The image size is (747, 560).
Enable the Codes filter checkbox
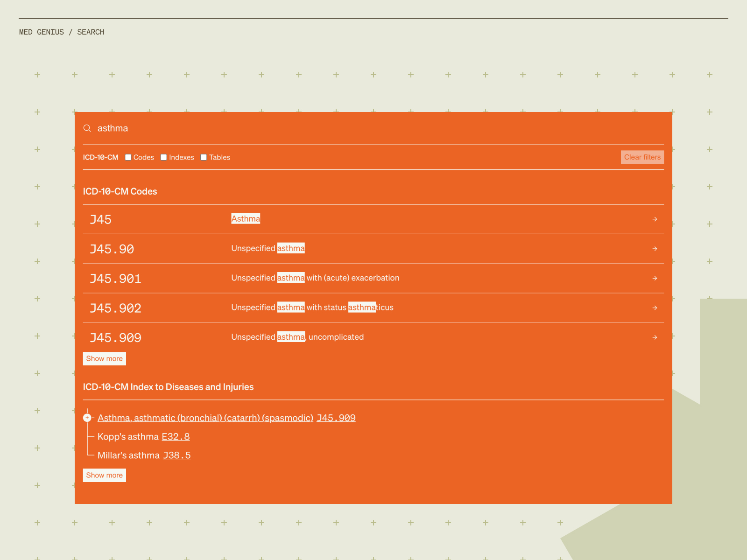click(x=128, y=157)
